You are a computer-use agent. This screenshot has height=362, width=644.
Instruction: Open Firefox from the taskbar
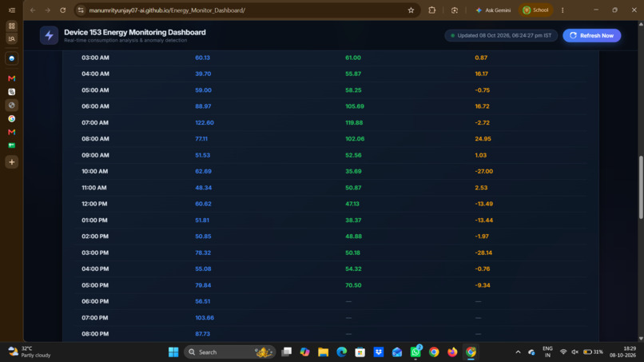point(452,352)
